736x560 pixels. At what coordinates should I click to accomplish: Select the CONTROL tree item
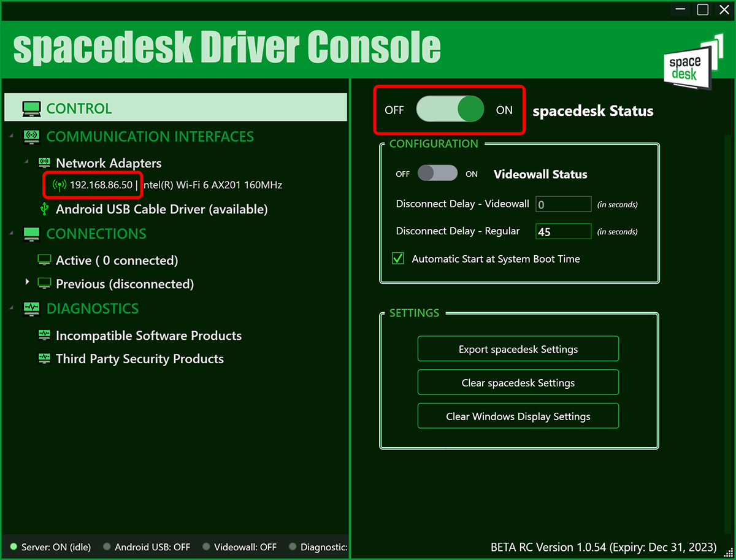coord(175,107)
